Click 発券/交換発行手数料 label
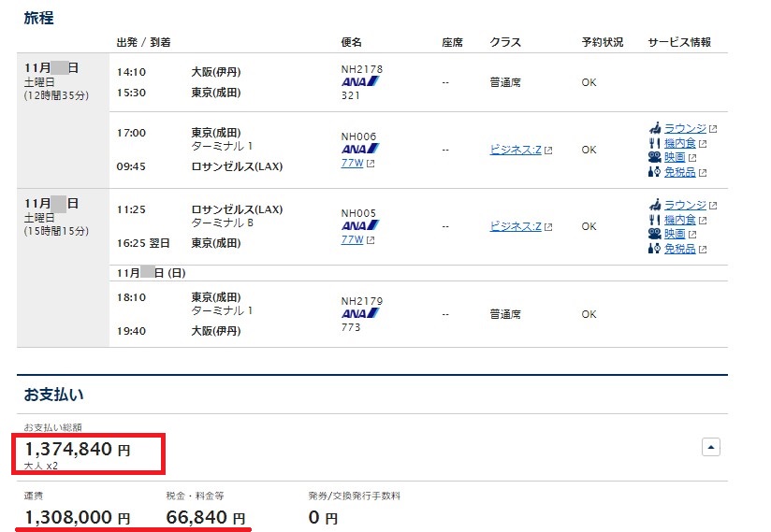The height and width of the screenshot is (532, 771). (355, 496)
